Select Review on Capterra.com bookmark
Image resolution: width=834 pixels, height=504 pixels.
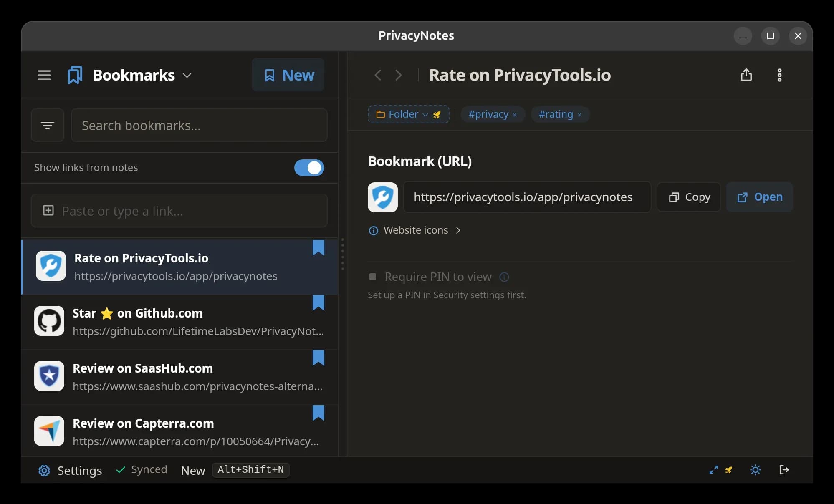pos(179,431)
